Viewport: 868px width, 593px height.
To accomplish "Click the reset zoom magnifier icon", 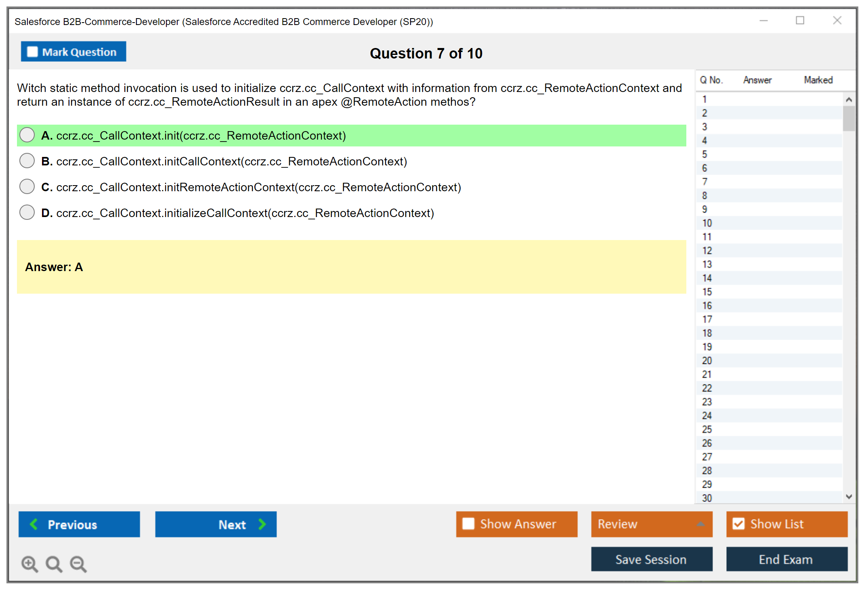I will tap(54, 564).
